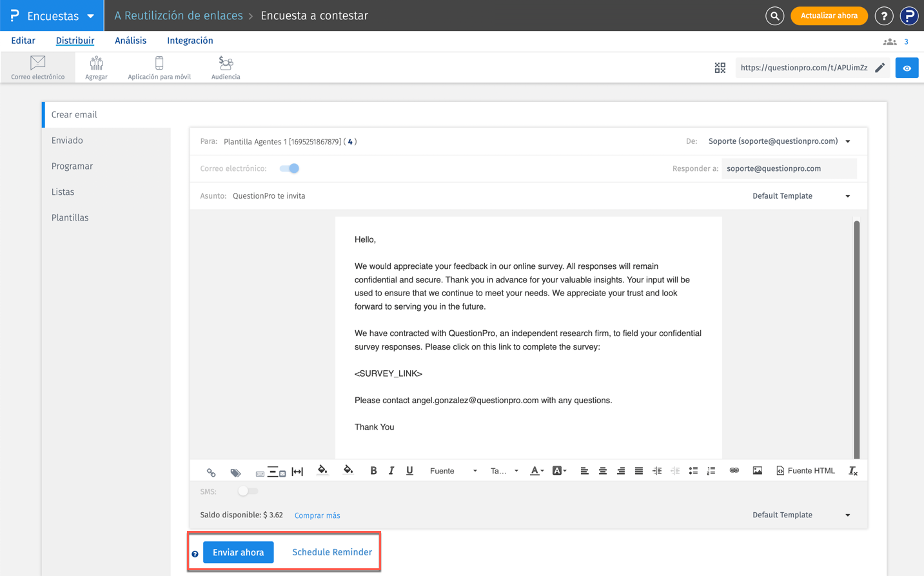Expand the De sender dropdown
Image resolution: width=924 pixels, height=576 pixels.
click(847, 142)
